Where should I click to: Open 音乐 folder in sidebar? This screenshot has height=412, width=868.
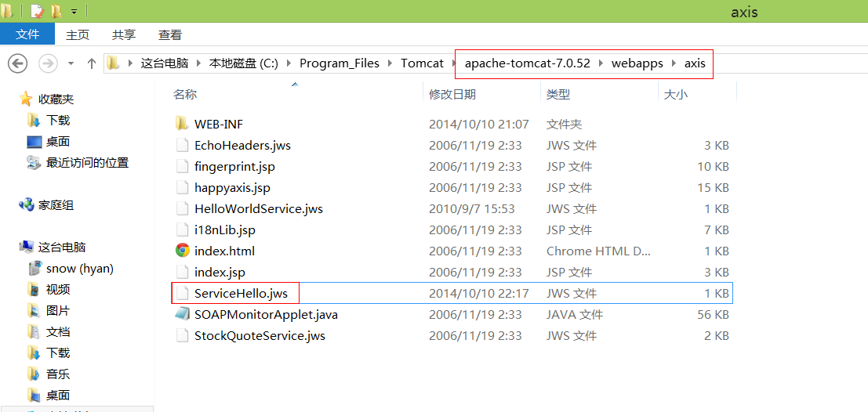coord(49,374)
